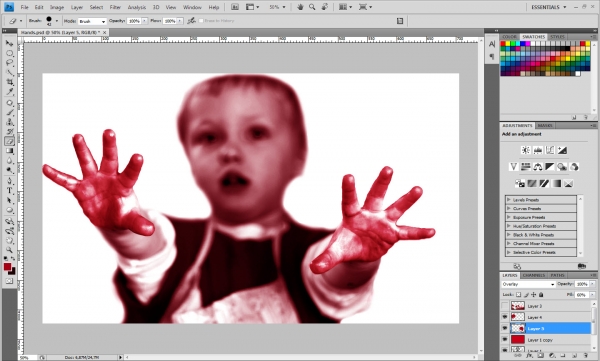Open the Filter menu

tap(115, 7)
